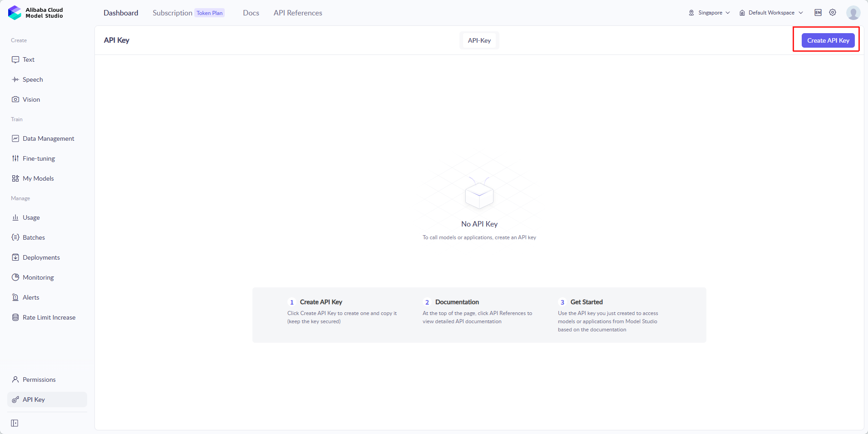Open the Docs tab
868x434 pixels.
[x=251, y=13]
